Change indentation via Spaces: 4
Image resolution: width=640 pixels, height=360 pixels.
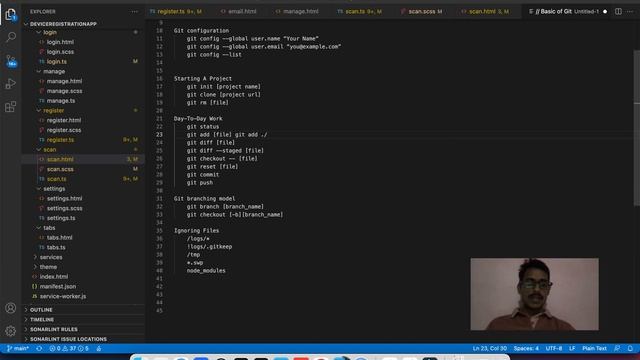coord(526,349)
